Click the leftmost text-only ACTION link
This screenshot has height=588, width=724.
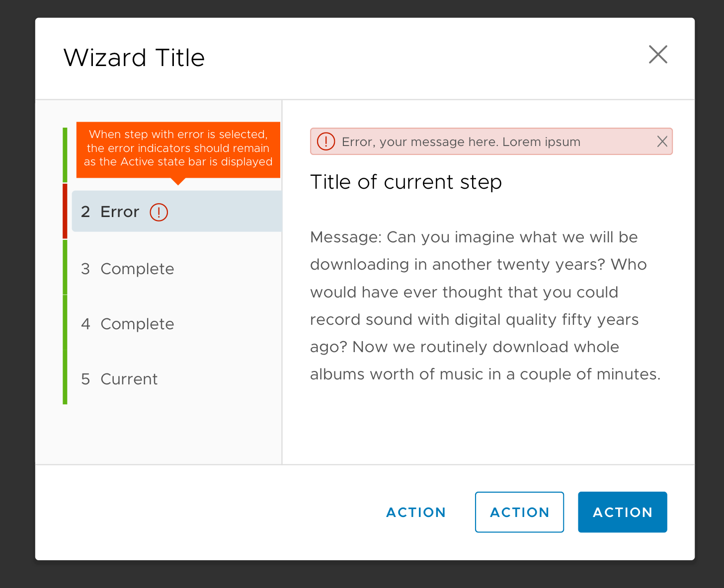[x=415, y=512]
